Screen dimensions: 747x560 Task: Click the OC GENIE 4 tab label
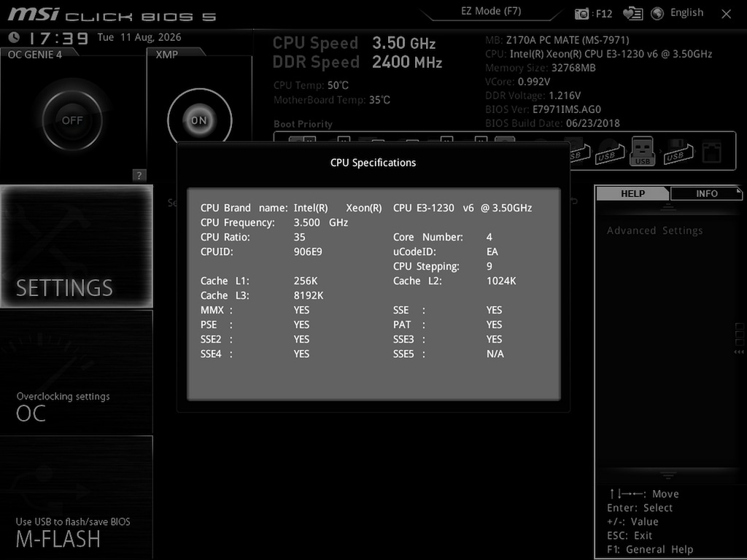[x=35, y=55]
